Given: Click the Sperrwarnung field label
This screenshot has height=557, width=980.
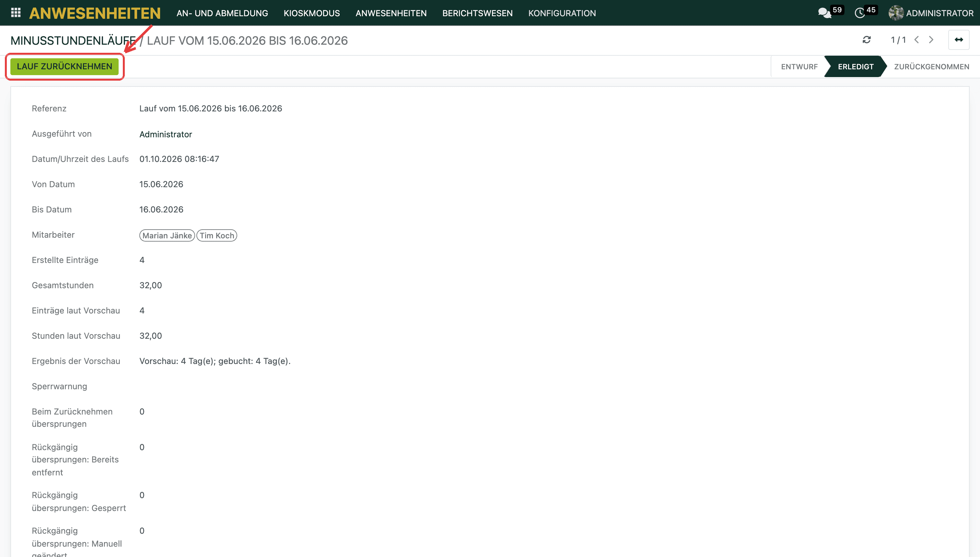Looking at the screenshot, I should [59, 386].
